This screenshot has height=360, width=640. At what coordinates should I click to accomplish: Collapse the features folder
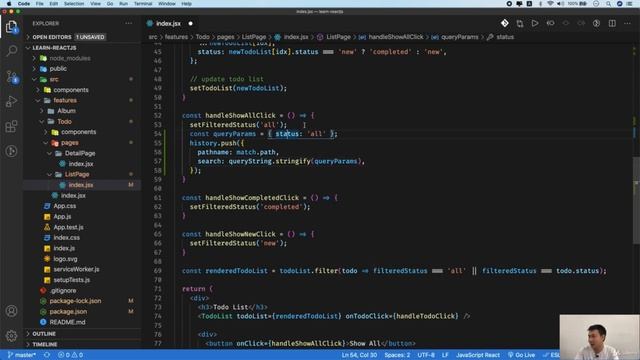click(x=64, y=100)
